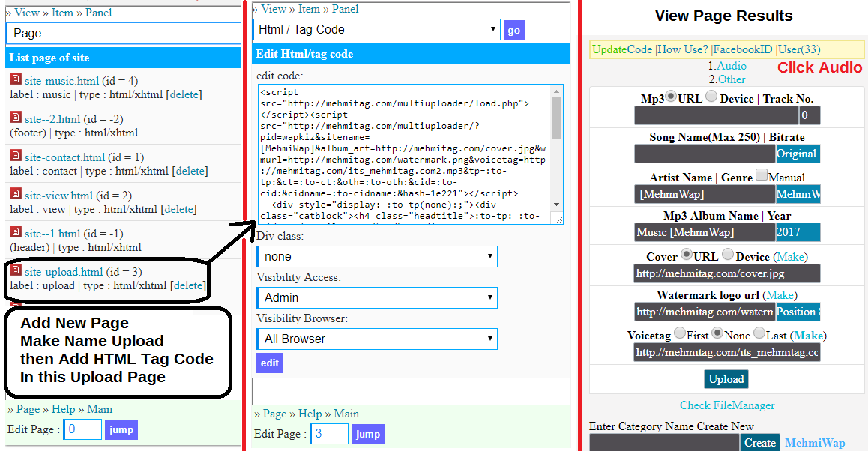This screenshot has height=451, width=868.
Task: Click the page icon beside site-contact.html
Action: (15, 155)
